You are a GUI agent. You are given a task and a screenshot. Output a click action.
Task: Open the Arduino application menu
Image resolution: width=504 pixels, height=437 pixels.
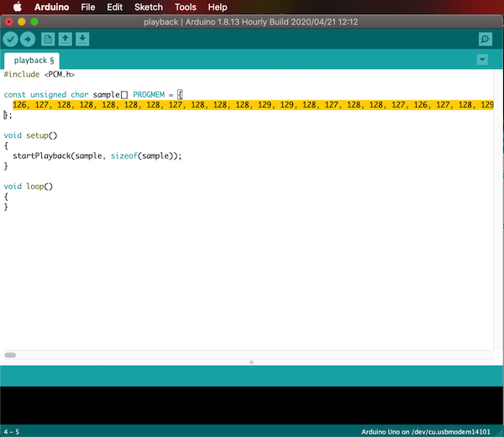[x=51, y=7]
